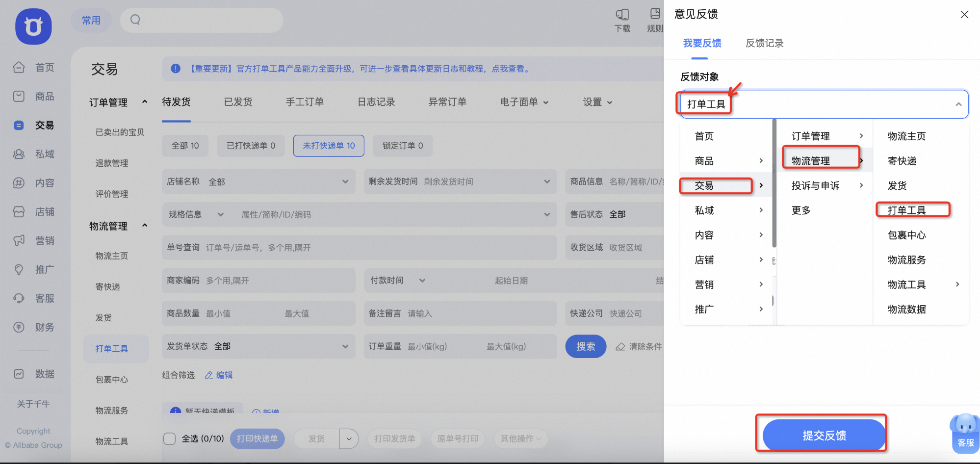Open the 重要更新 announcement link
Screen dimensions: 980x464
coord(359,69)
